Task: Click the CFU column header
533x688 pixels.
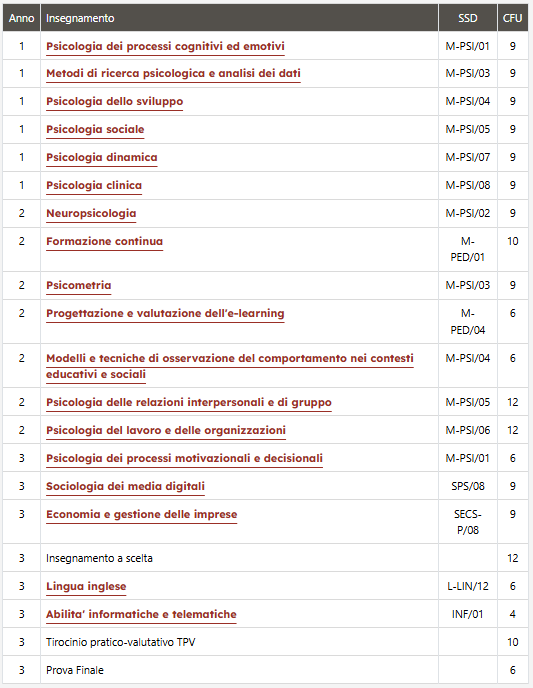Action: click(512, 18)
